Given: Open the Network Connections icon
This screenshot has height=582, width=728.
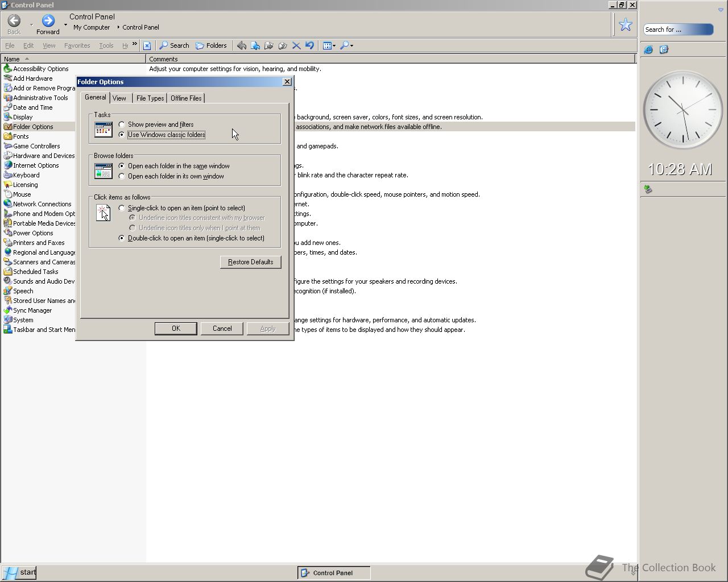Looking at the screenshot, I should pos(8,204).
